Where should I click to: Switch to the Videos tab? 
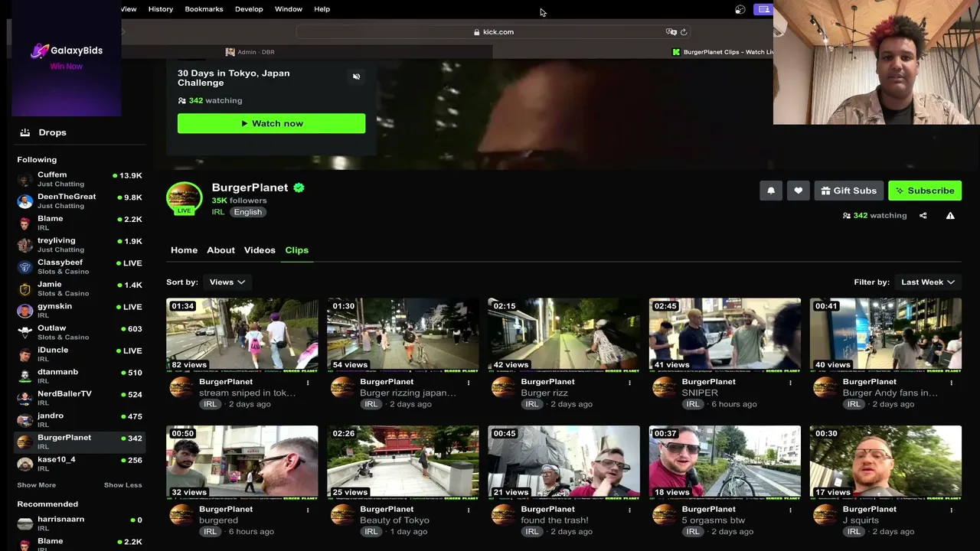[x=260, y=250]
